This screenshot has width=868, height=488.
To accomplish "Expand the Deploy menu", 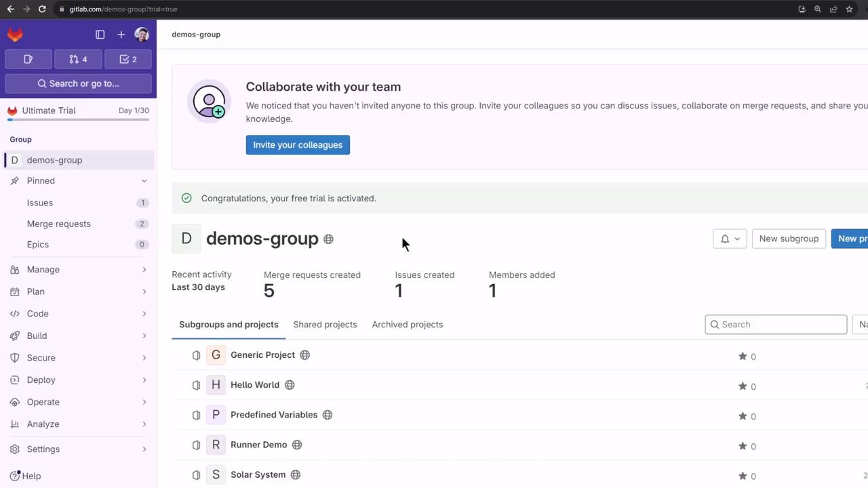I will point(79,380).
